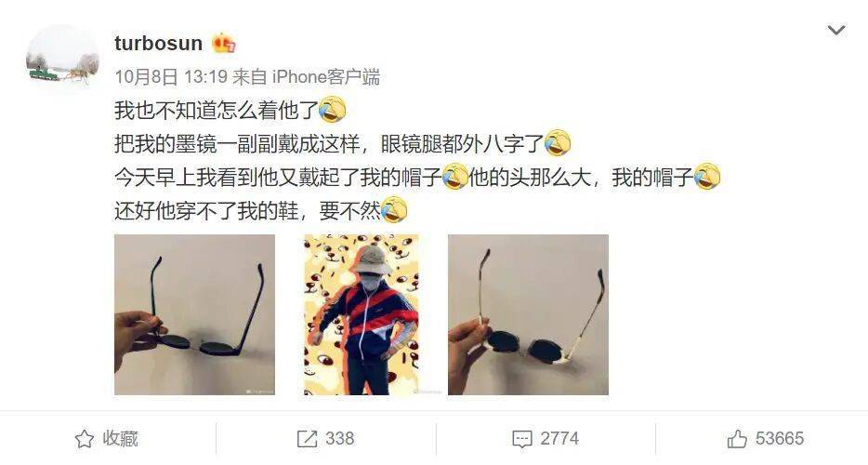The height and width of the screenshot is (465, 868).
Task: View the gold-frame sunglasses photo
Action: (x=528, y=314)
